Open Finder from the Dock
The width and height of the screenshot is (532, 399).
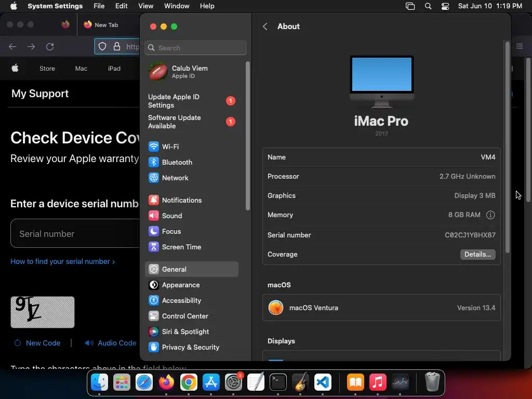99,382
